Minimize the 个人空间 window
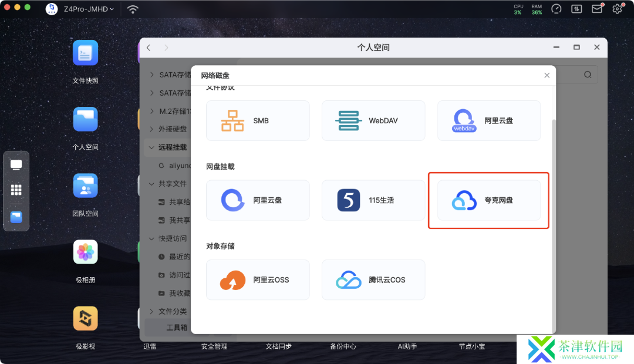634x364 pixels. click(557, 48)
